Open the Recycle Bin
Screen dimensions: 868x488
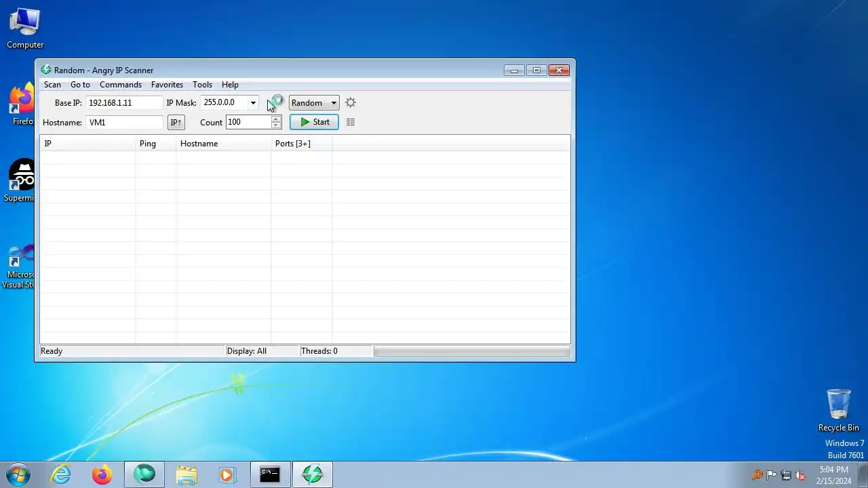click(x=839, y=410)
